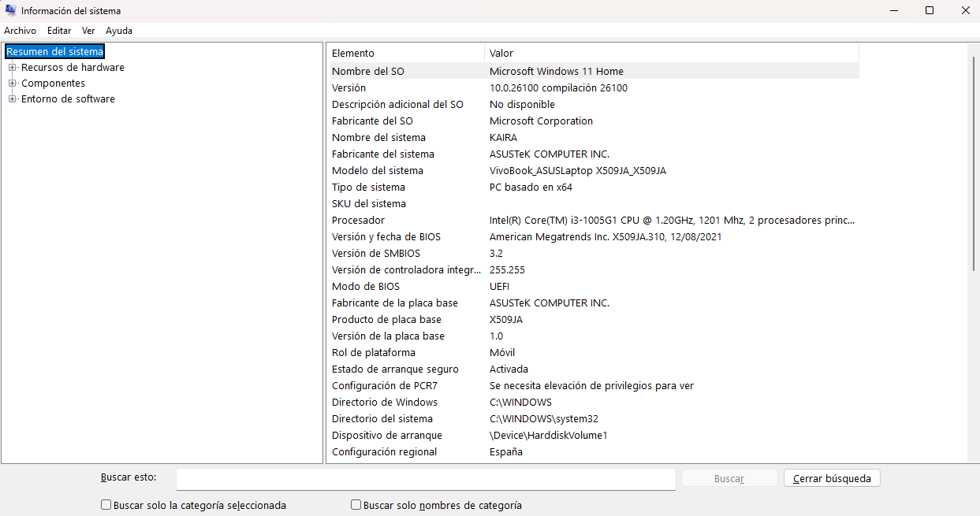Click the Buscar button
Viewport: 980px width, 516px height.
(728, 478)
